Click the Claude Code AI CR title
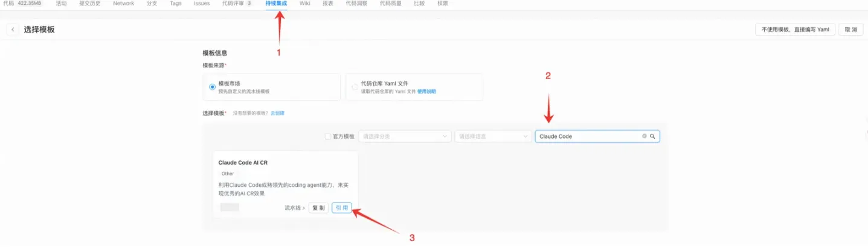This screenshot has width=868, height=252. click(242, 163)
